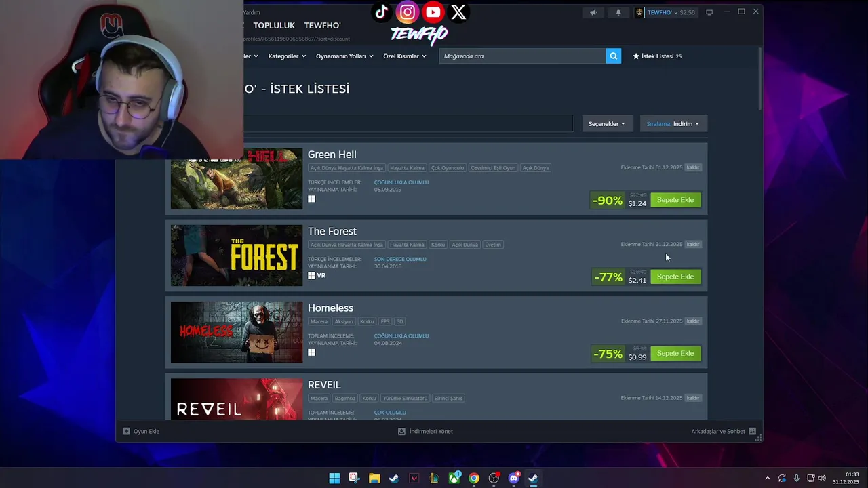Open File Explorer from the taskbar
The height and width of the screenshot is (488, 868).
374,479
